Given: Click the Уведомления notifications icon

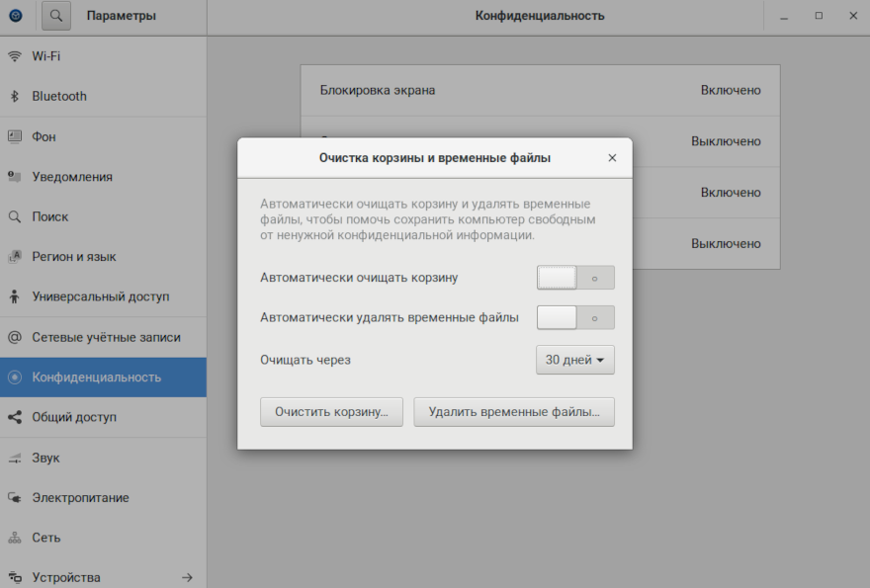Looking at the screenshot, I should (x=15, y=177).
